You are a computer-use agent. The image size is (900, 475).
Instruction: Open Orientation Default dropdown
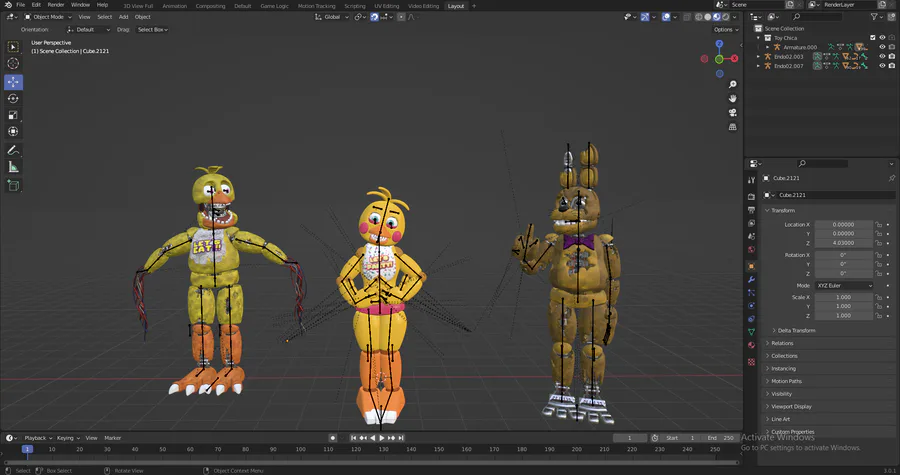pos(88,29)
